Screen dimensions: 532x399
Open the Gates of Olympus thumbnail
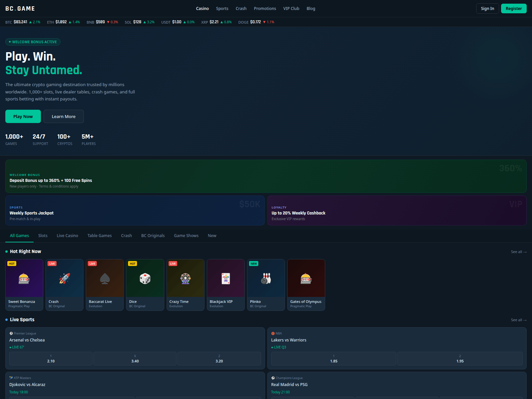coord(306,285)
